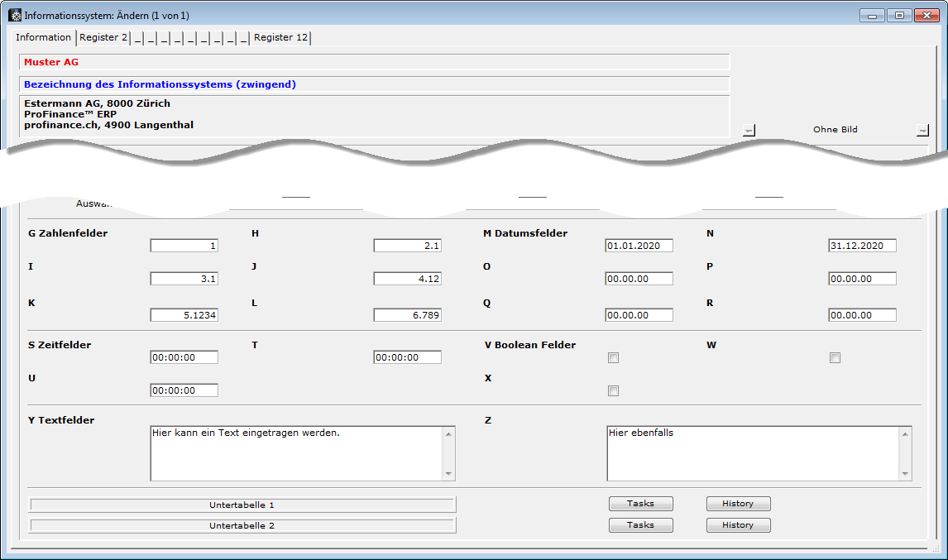The height and width of the screenshot is (560, 948).
Task: Check the X checkbox
Action: [x=613, y=391]
